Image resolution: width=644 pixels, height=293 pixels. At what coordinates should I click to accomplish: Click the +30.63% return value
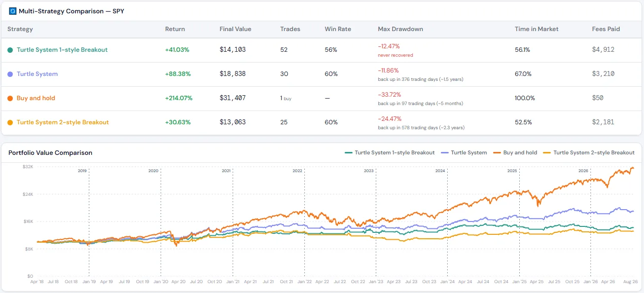[x=178, y=122]
